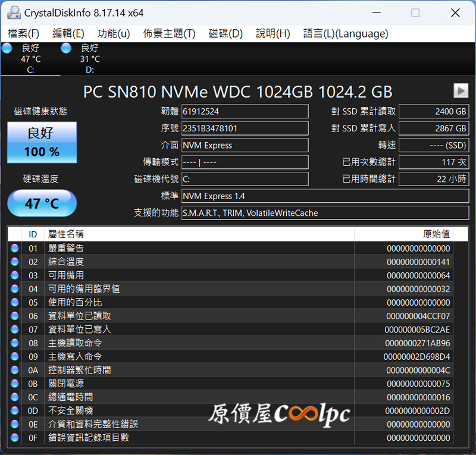Screen dimensions: 476x455
Task: Select raw value 00000000000075 for 關閉電源
Action: (x=418, y=384)
